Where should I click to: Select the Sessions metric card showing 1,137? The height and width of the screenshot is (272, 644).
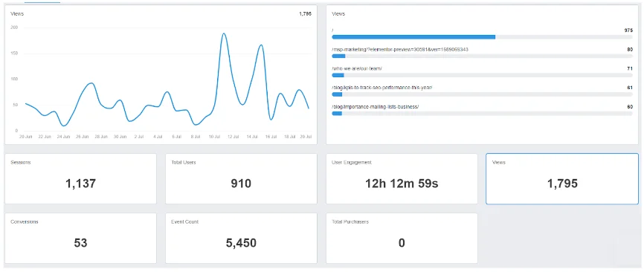point(80,179)
